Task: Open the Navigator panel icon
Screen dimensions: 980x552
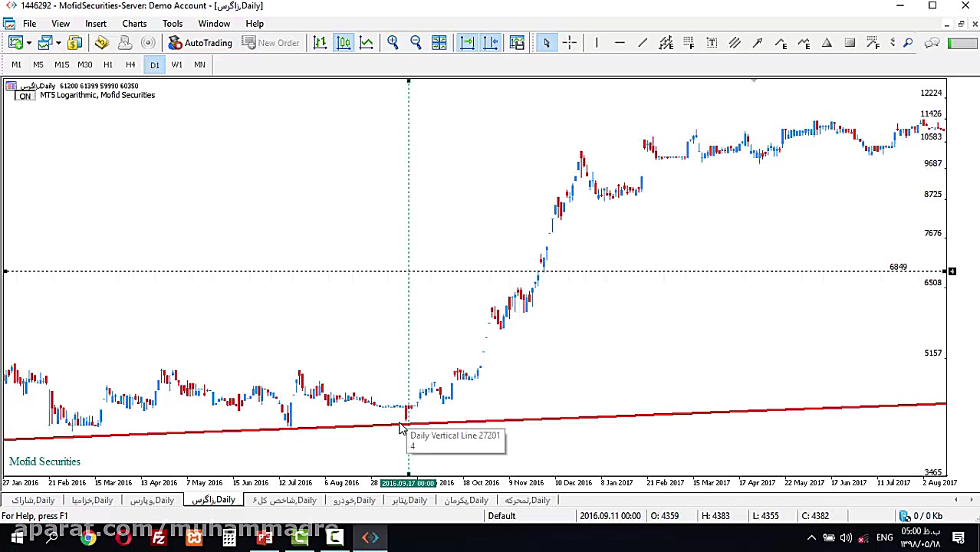Action: pos(101,43)
